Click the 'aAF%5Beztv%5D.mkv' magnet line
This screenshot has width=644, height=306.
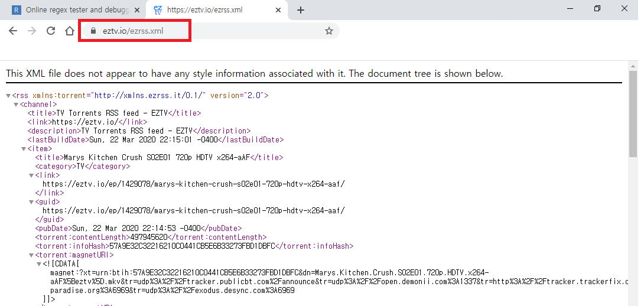pyautogui.click(x=339, y=282)
